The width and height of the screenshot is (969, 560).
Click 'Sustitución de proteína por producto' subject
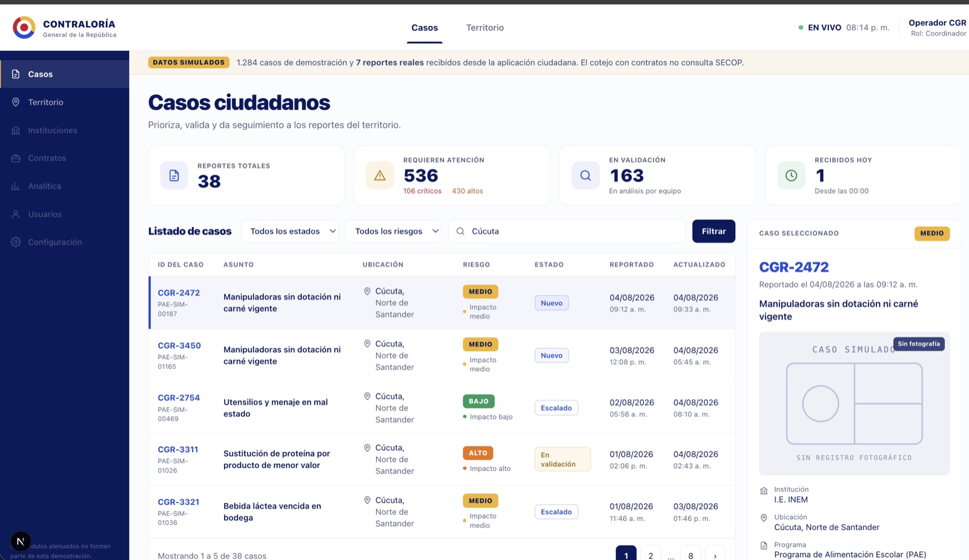[x=277, y=460]
